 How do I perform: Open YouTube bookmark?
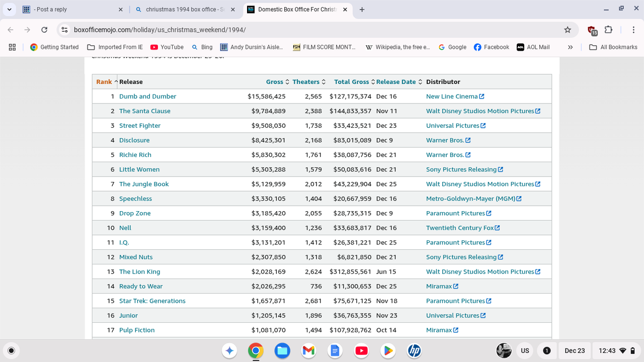tap(167, 47)
